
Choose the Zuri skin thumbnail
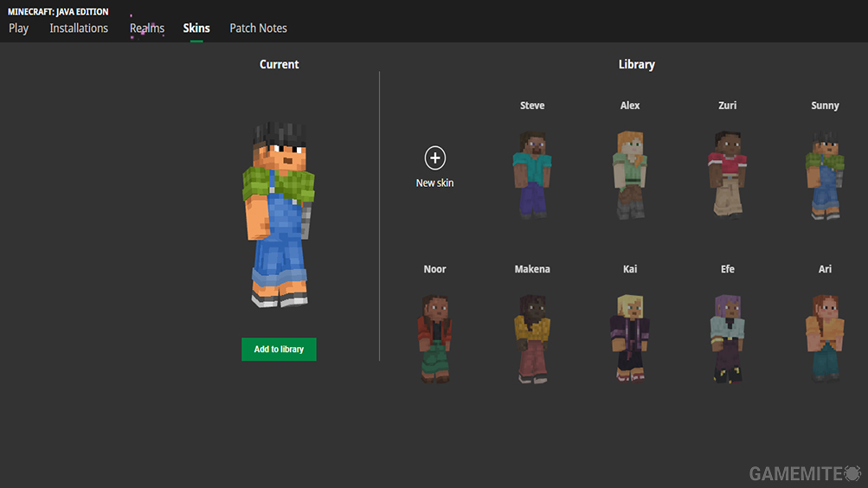pyautogui.click(x=728, y=174)
